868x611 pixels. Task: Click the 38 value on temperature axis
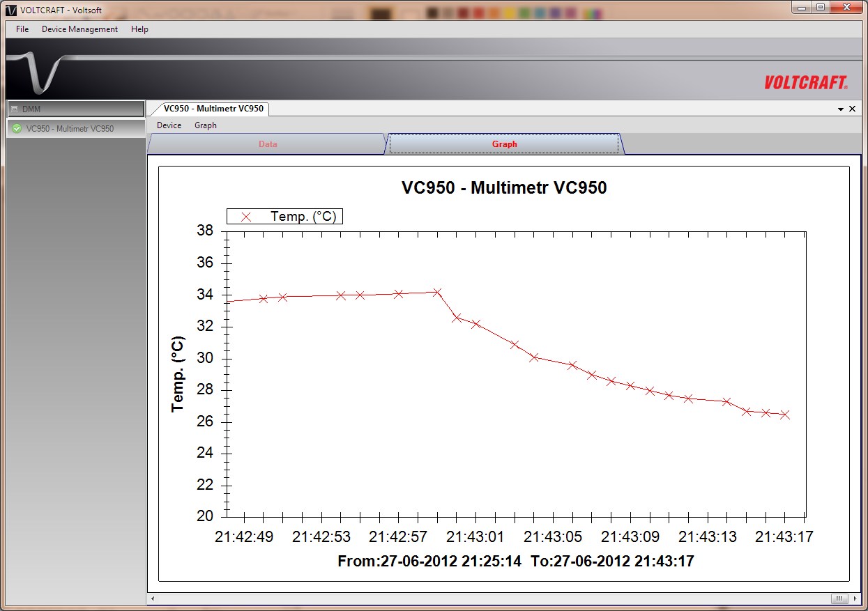205,231
